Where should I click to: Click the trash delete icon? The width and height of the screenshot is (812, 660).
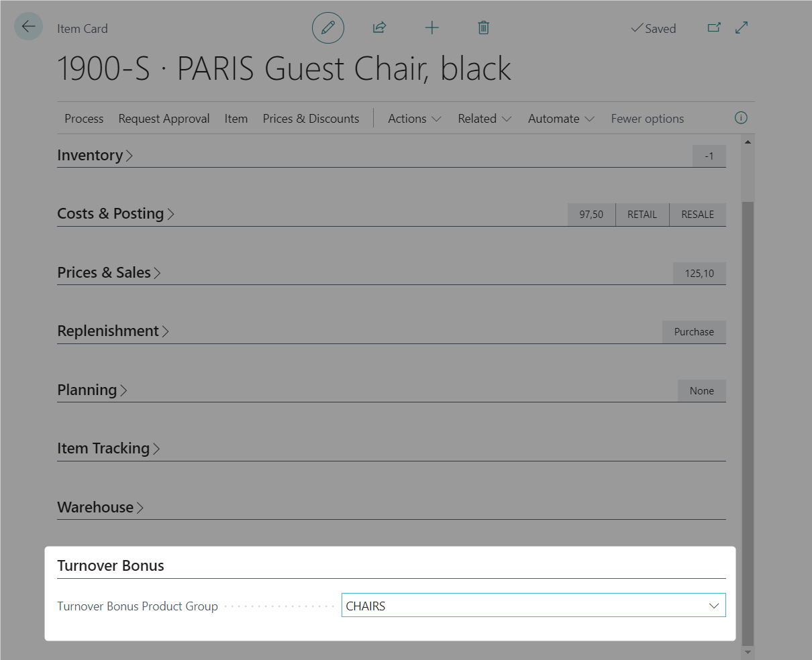coord(483,27)
